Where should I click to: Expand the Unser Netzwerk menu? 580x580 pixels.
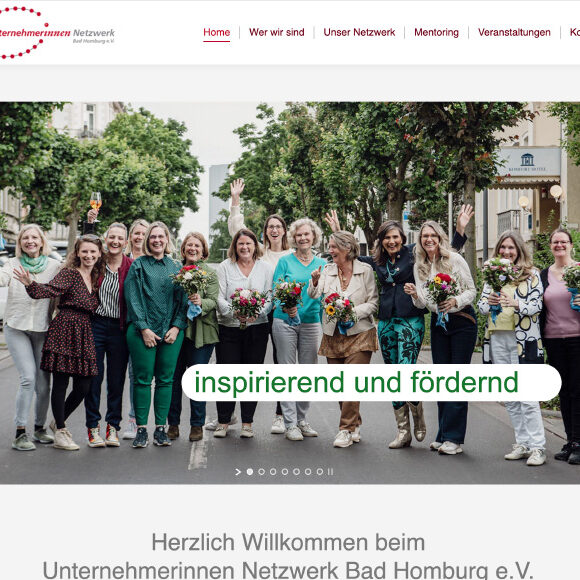point(359,33)
